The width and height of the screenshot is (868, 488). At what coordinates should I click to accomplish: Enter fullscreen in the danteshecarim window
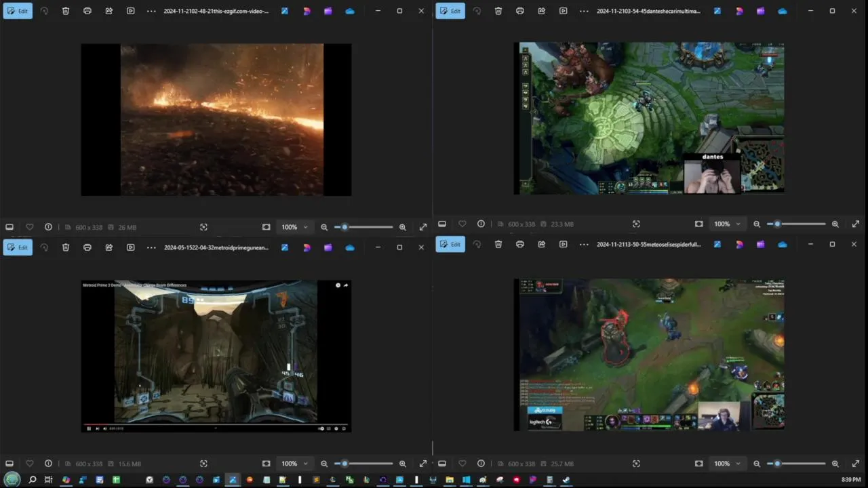tap(856, 224)
